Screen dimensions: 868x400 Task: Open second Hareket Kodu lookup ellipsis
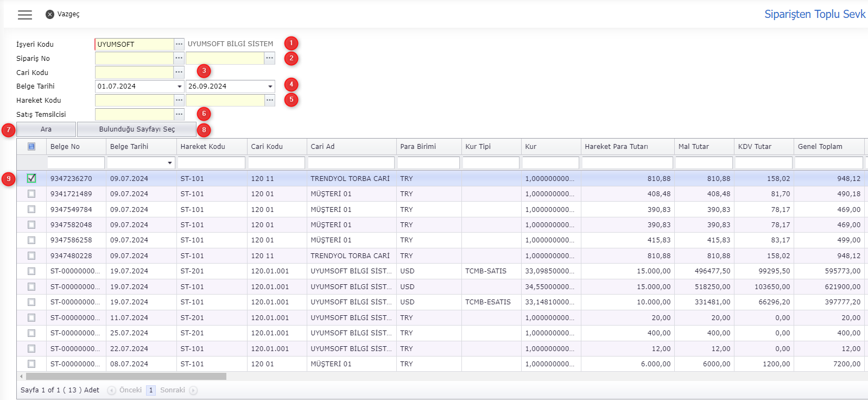(x=270, y=100)
